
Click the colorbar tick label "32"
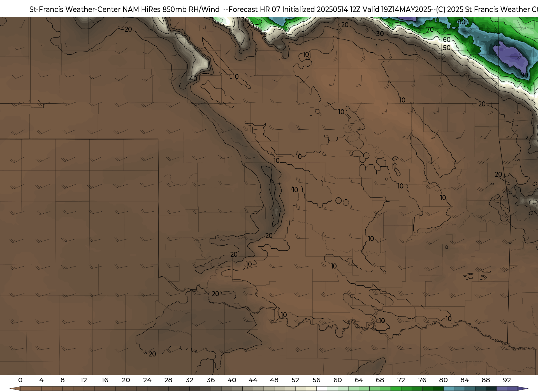[x=189, y=380]
